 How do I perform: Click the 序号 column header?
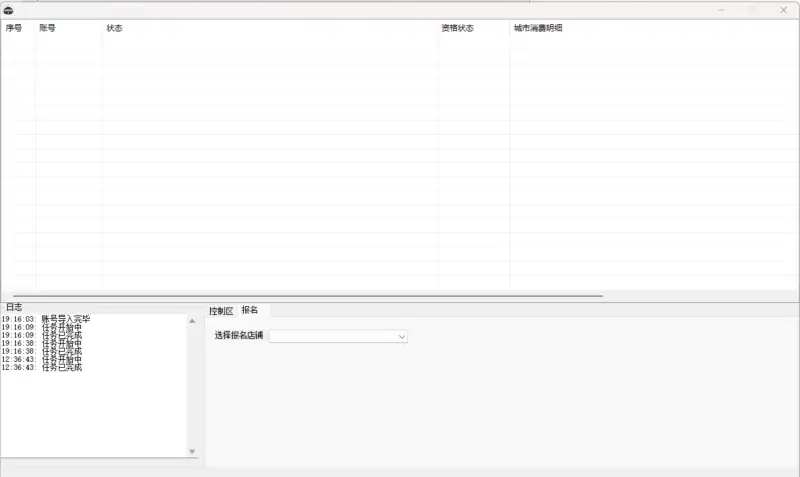click(14, 28)
